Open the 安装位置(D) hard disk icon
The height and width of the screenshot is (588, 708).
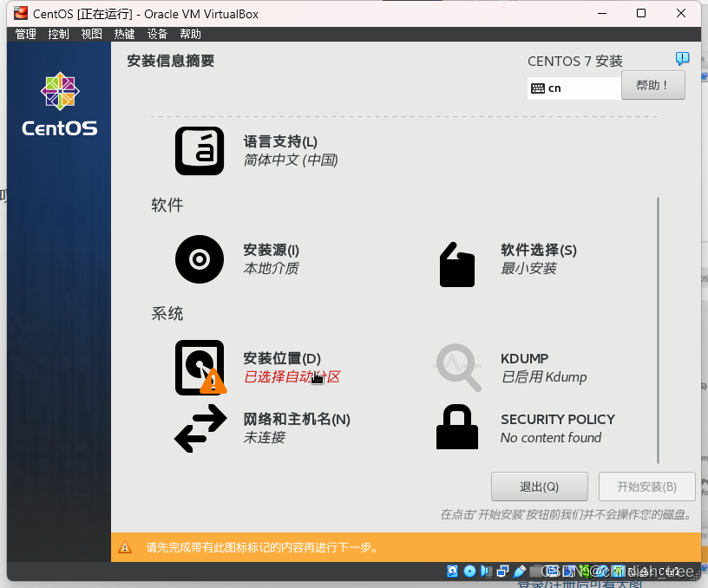(201, 368)
